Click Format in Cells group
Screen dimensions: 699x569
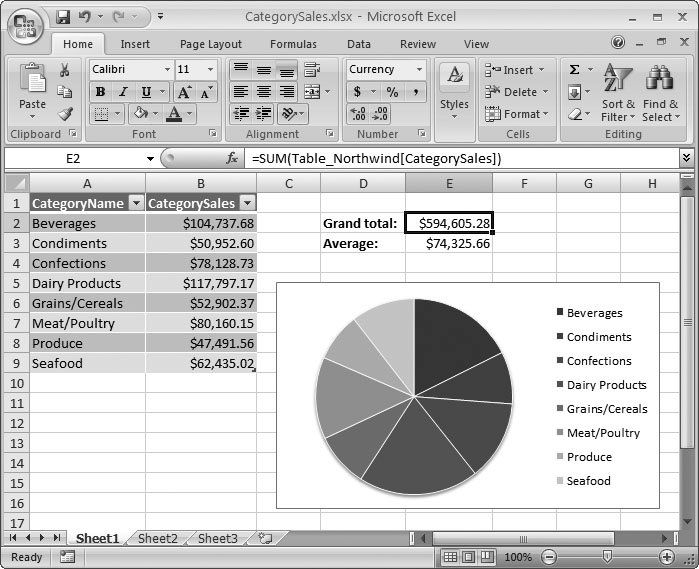pyautogui.click(x=516, y=114)
